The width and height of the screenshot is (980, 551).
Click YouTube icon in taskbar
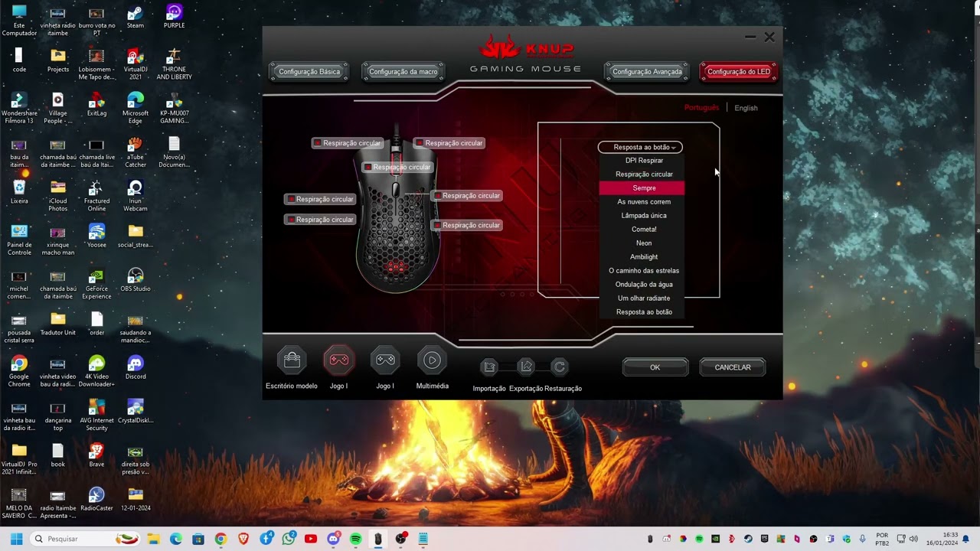tap(310, 539)
